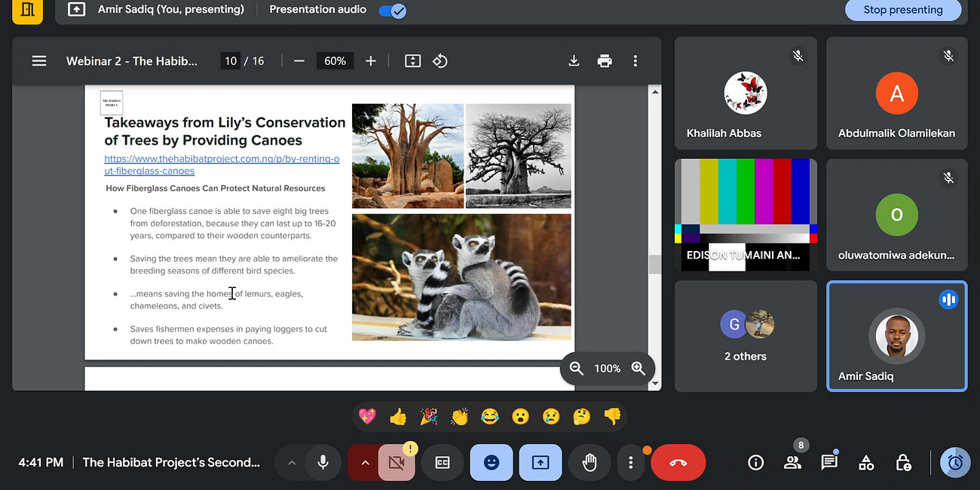Open the PDF viewer sidebar menu
Viewport: 980px width, 490px height.
(39, 61)
